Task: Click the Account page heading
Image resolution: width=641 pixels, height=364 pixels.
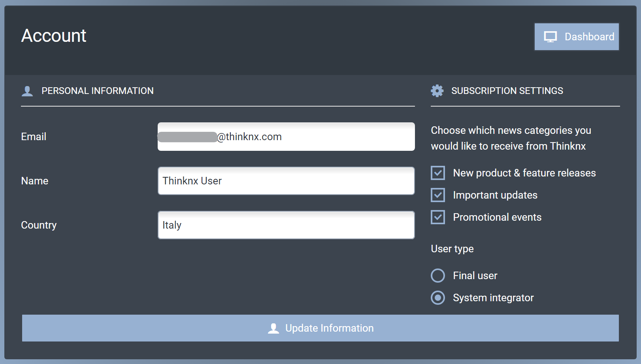Action: [x=54, y=36]
